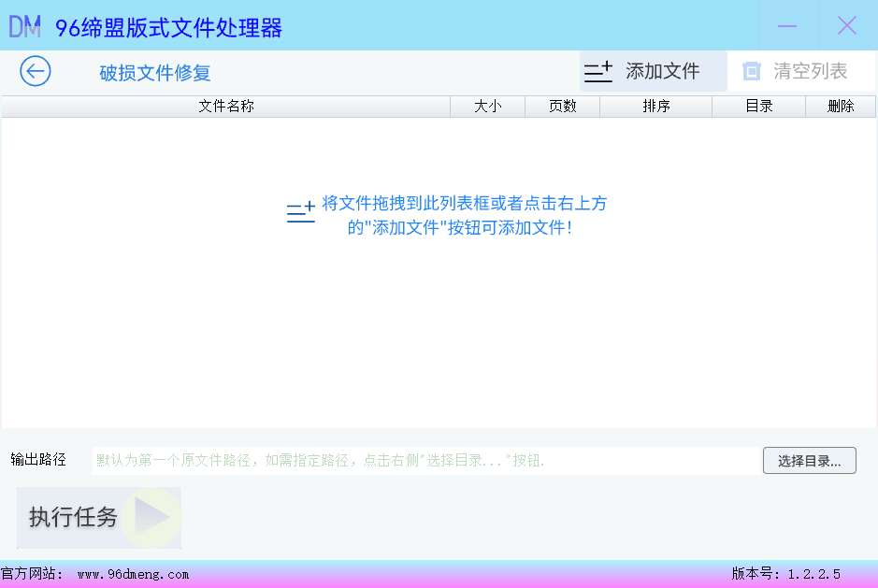Viewport: 878px width, 588px height.
Task: Click the trash icon beside 清空列表
Action: click(x=752, y=71)
